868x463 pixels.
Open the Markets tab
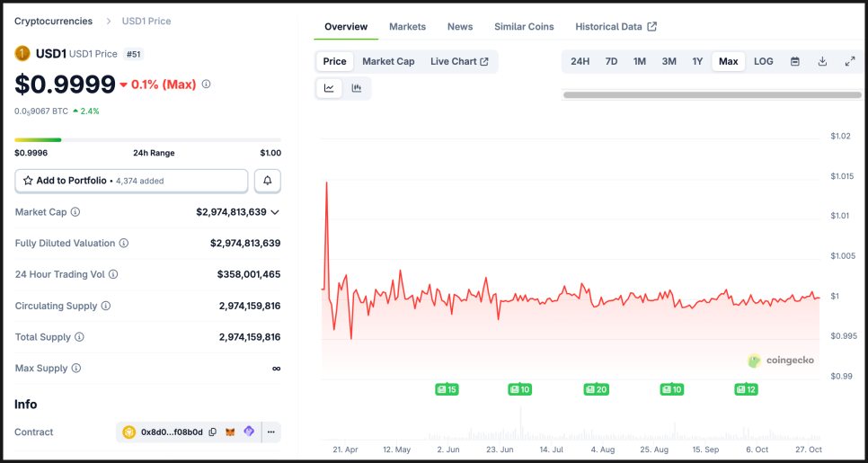click(407, 27)
